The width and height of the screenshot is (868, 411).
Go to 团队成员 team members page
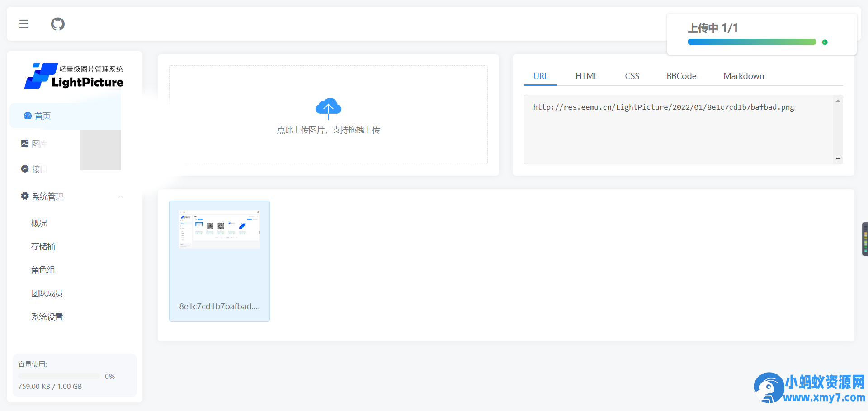(47, 294)
